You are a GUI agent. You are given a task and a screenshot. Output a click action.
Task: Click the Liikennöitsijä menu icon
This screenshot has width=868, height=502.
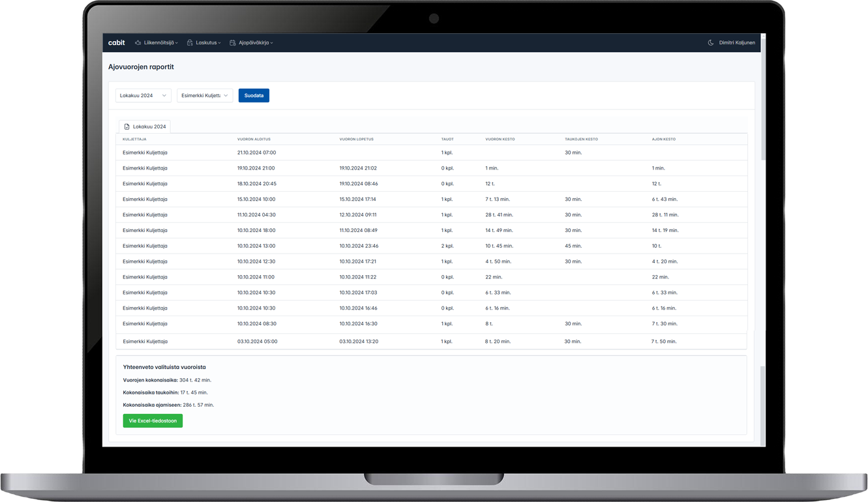(x=138, y=43)
